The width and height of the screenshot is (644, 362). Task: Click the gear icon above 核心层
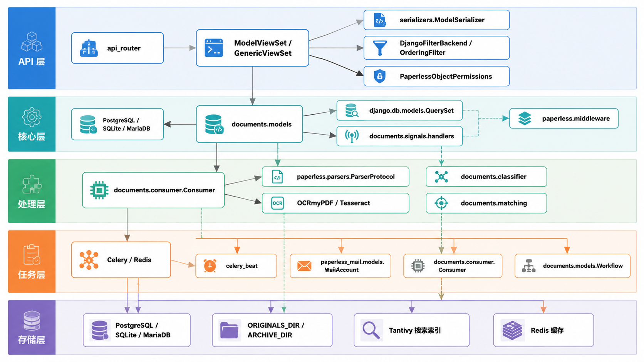coord(32,117)
